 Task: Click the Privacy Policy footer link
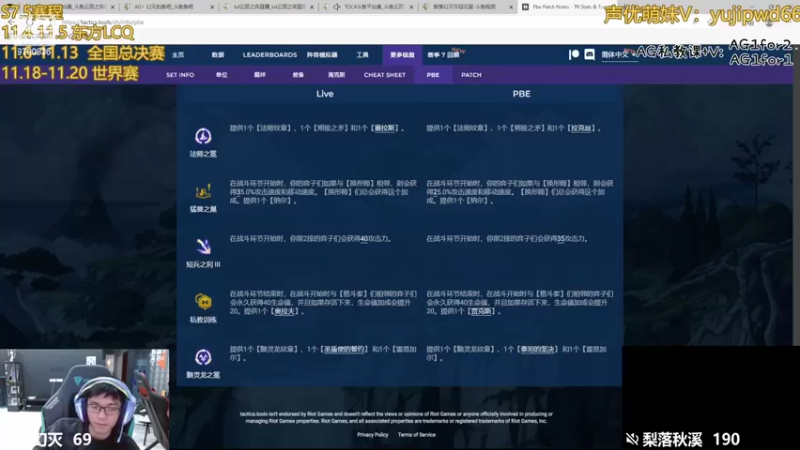click(x=372, y=435)
